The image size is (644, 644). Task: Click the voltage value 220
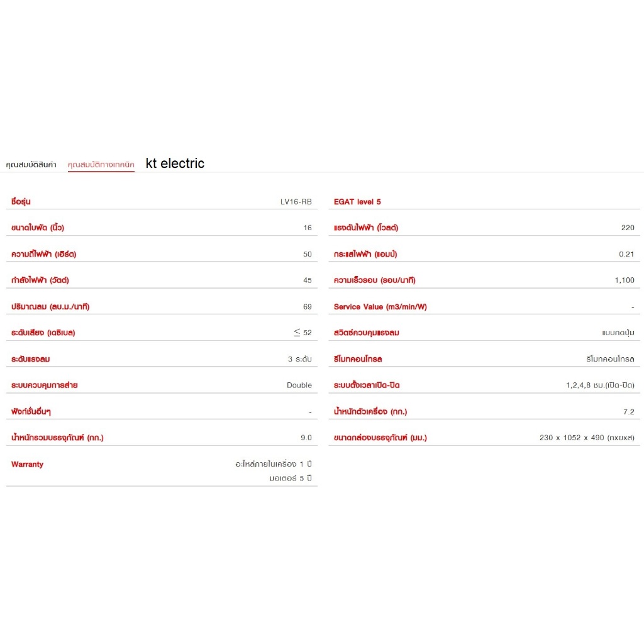(x=628, y=228)
